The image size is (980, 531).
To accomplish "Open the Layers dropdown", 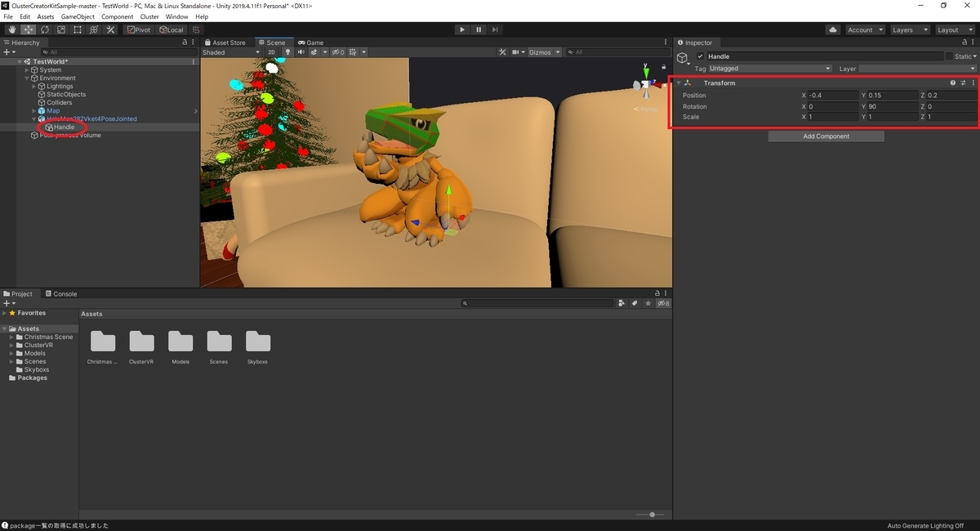I will point(909,29).
